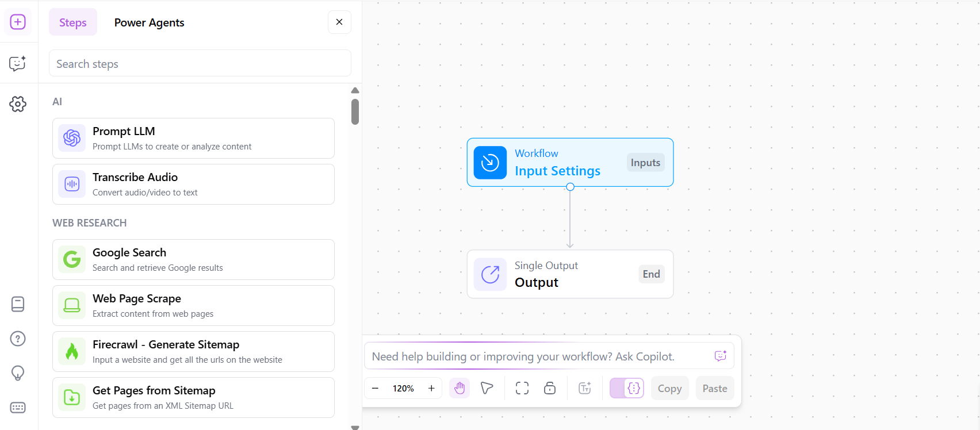This screenshot has height=430, width=980.
Task: Toggle the code braces view switch
Action: (x=627, y=388)
